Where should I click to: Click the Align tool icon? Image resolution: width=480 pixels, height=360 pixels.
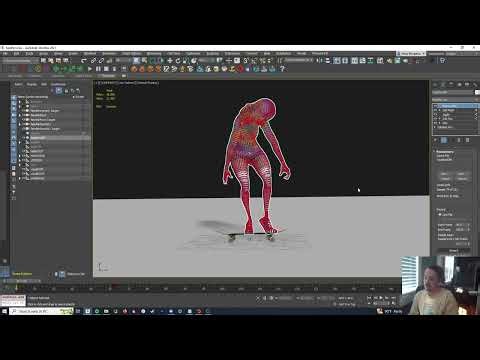coord(327,60)
